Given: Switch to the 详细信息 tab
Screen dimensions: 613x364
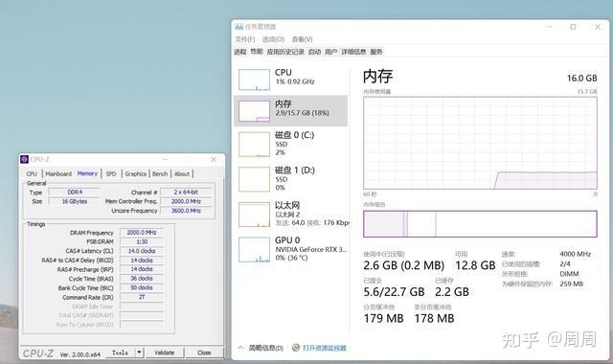Looking at the screenshot, I should [x=353, y=52].
